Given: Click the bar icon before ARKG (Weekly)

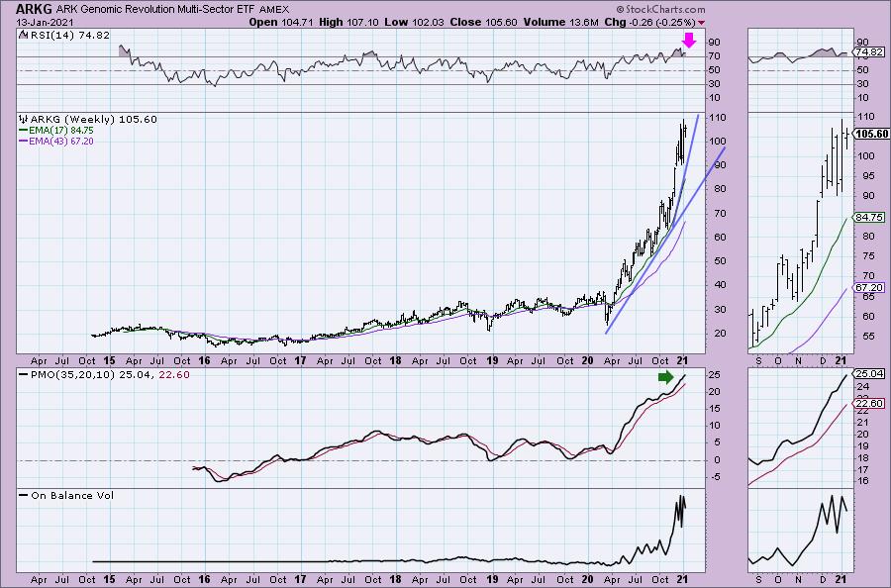Looking at the screenshot, I should [24, 120].
